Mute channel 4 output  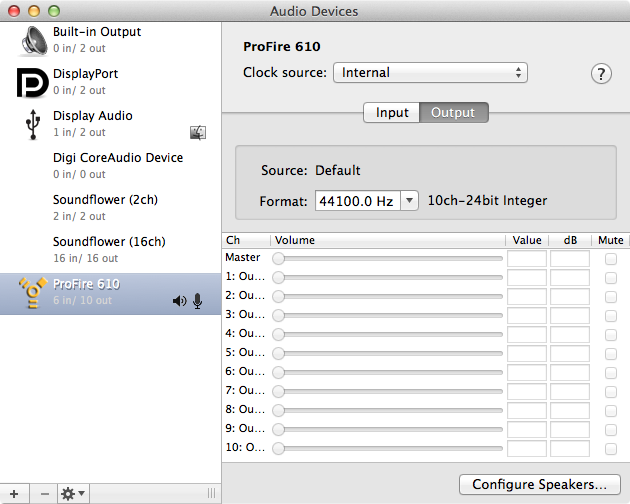pos(611,335)
